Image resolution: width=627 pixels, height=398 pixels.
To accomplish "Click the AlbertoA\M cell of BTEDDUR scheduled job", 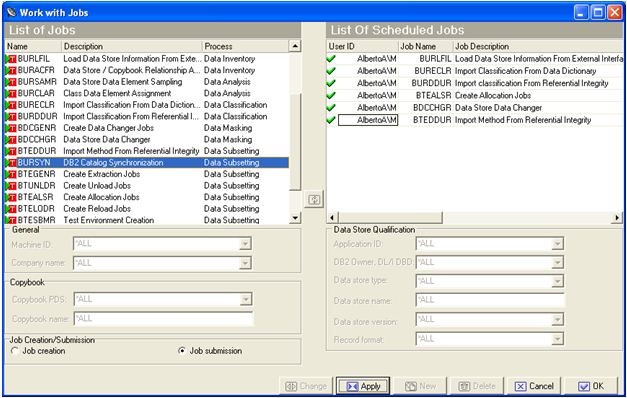I will (368, 120).
